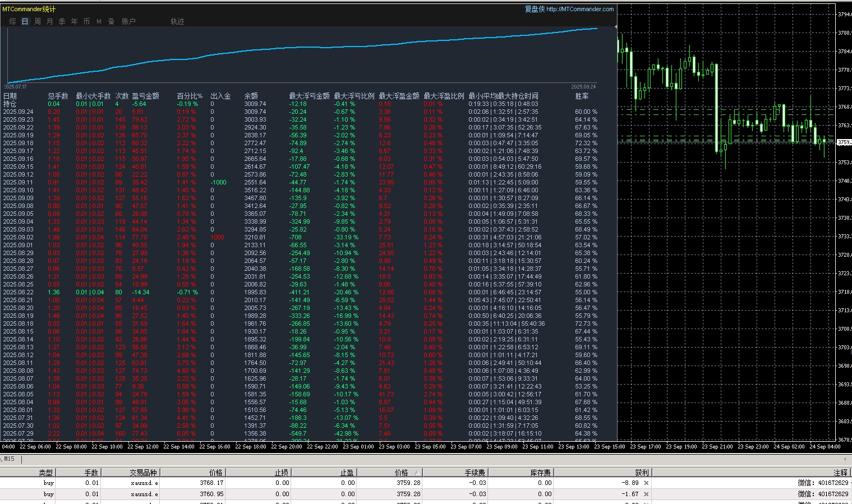The height and width of the screenshot is (504, 852).
Task: Open the 年 yearly statistics tab
Action: [x=74, y=21]
